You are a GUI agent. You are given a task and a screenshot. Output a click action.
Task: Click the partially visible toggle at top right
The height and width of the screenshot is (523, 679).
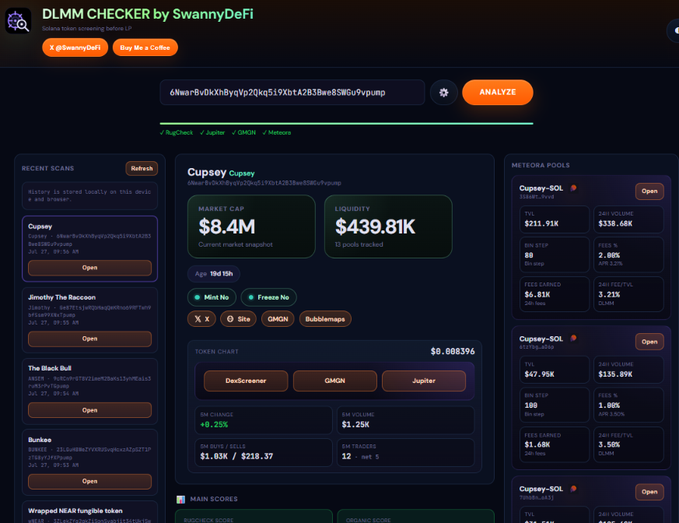pos(673,31)
